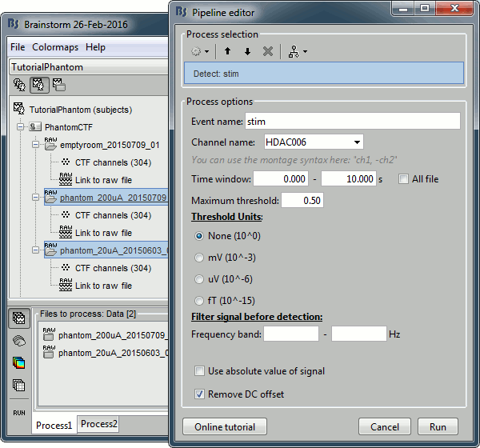
Task: Open the Colormaps menu
Action: point(56,47)
